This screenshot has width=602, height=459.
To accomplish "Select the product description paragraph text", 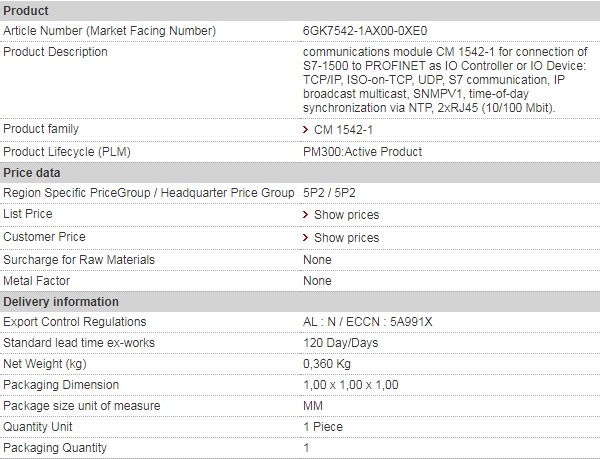I will [445, 79].
